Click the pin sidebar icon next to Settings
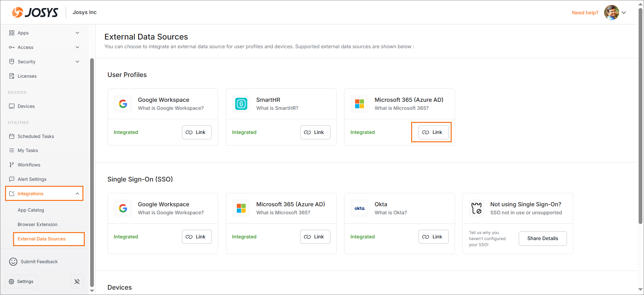Viewport: 644px width, 295px height. click(77, 282)
